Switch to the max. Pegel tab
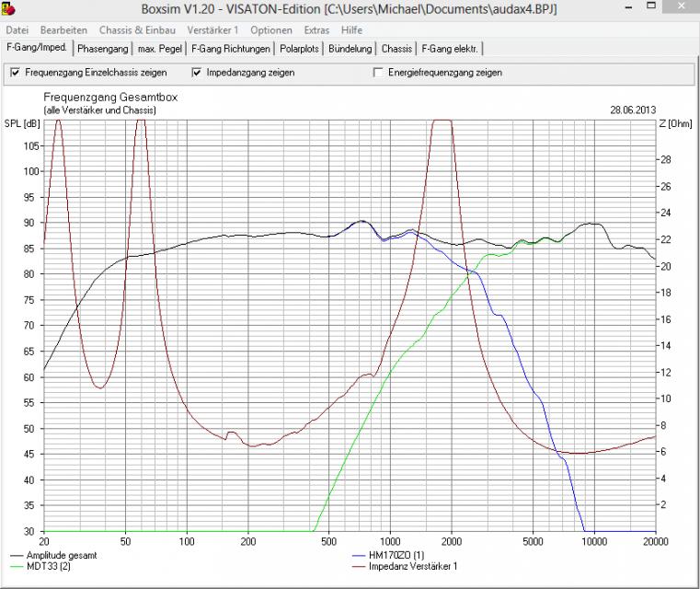700x589 pixels. click(x=158, y=48)
